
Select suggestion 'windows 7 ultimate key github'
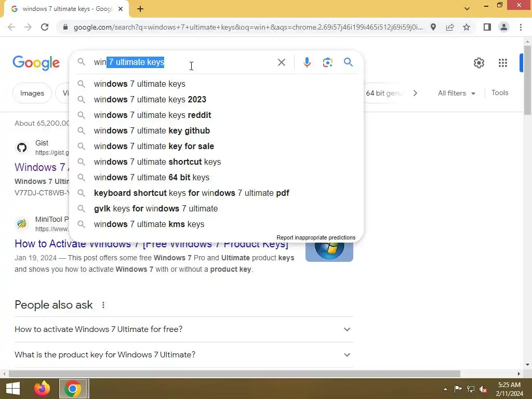coord(216,130)
